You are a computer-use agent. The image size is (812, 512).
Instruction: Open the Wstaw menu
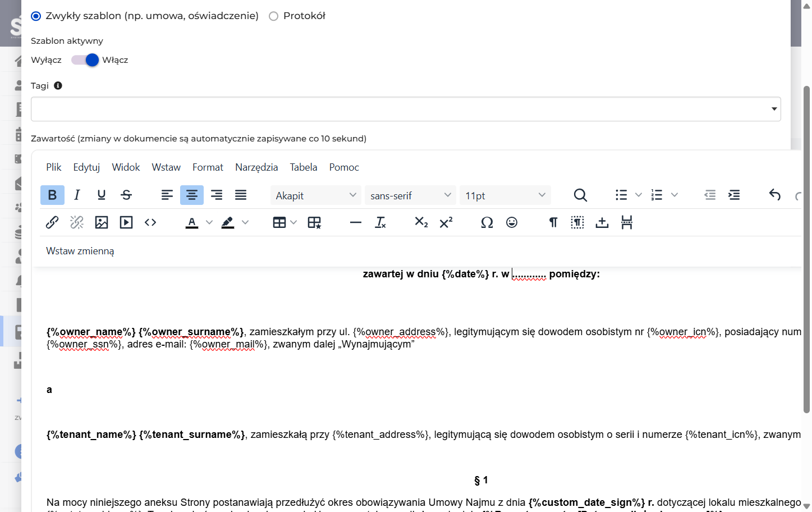[166, 167]
